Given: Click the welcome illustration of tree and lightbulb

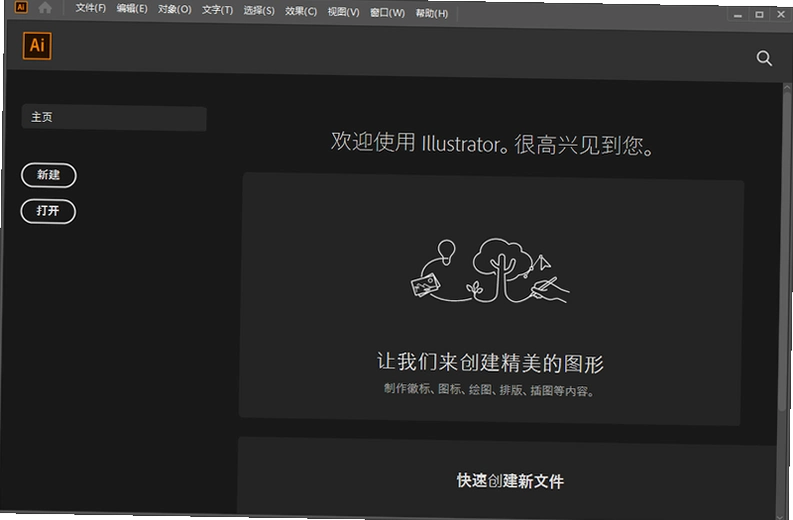Looking at the screenshot, I should pyautogui.click(x=490, y=271).
